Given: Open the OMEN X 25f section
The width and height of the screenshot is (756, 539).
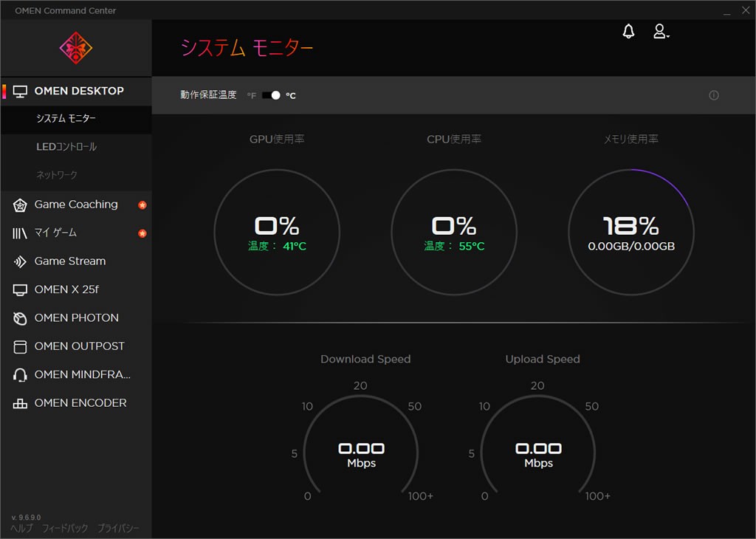Looking at the screenshot, I should pyautogui.click(x=76, y=289).
